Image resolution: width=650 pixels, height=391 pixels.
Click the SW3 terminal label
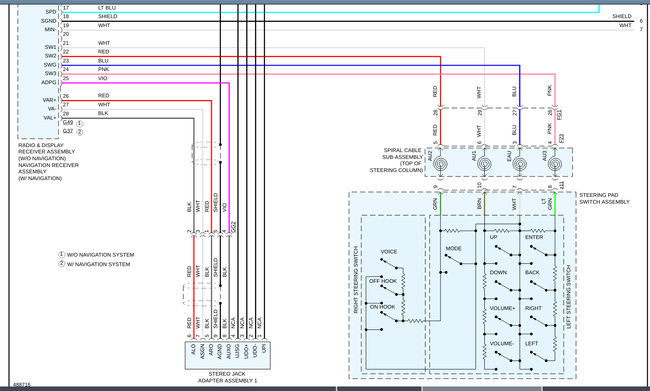pos(51,73)
